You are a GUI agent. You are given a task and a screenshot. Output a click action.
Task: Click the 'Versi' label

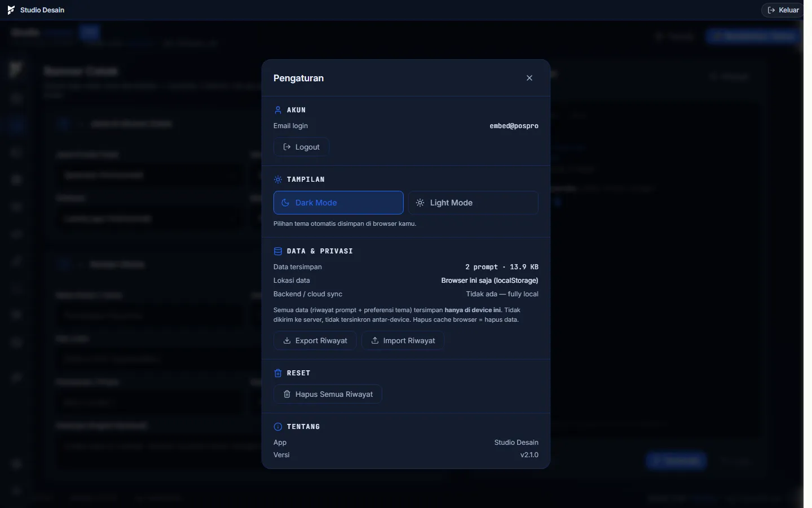[281, 455]
